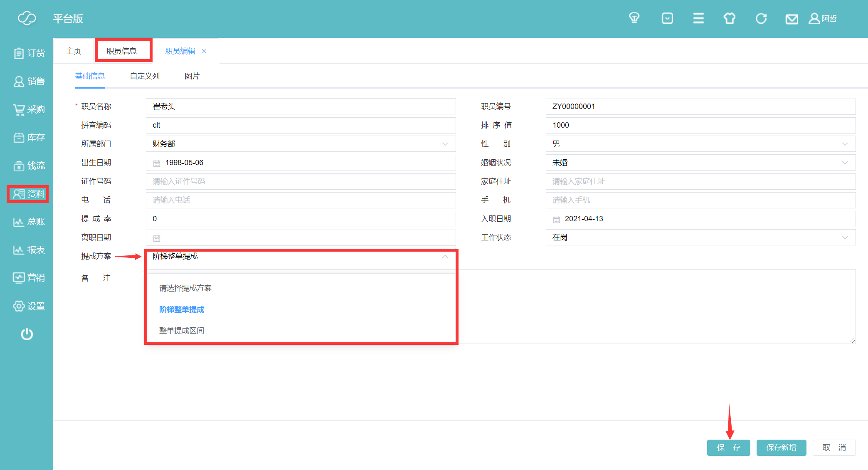The image size is (868, 470).
Task: Open the shirt theme icon
Action: [730, 18]
